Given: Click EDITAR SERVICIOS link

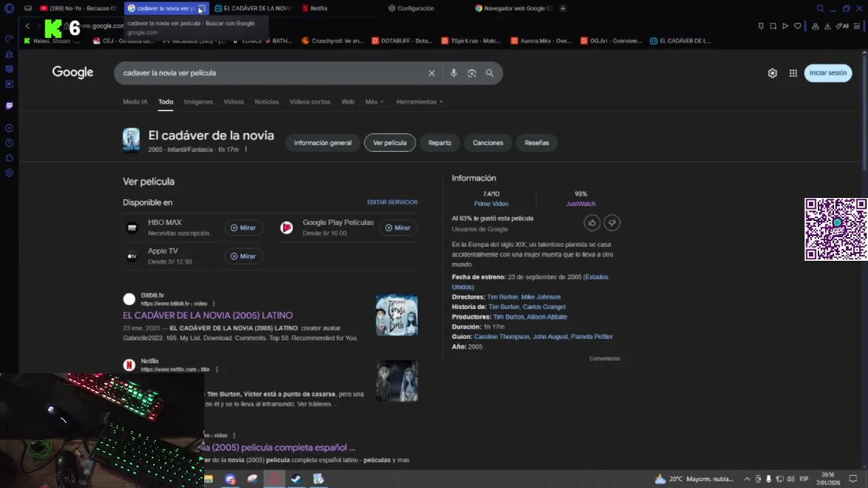Looking at the screenshot, I should 393,203.
